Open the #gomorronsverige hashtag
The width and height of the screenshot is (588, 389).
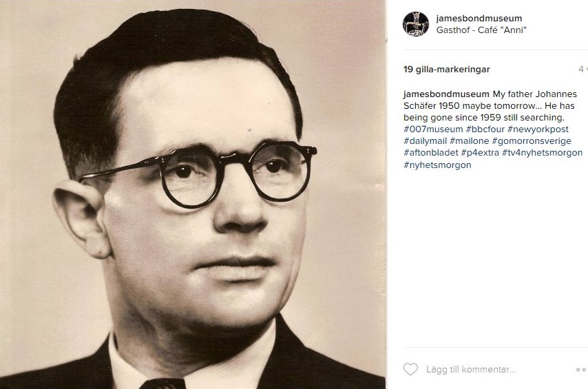point(532,141)
